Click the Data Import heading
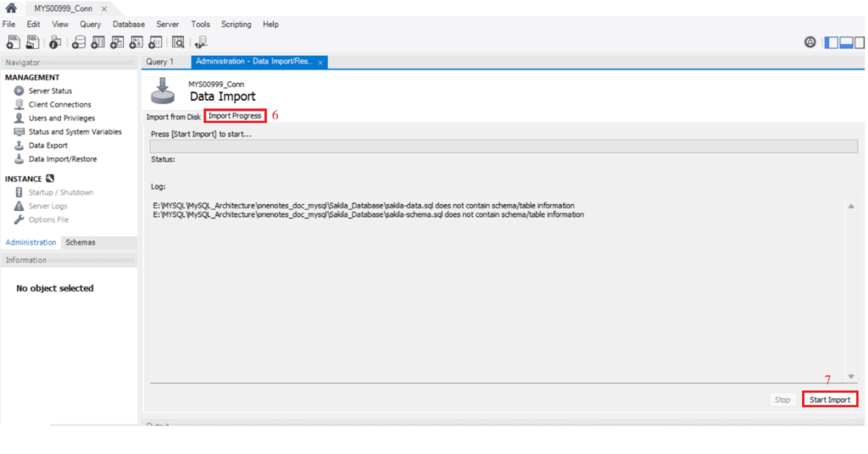The width and height of the screenshot is (868, 454). tap(223, 97)
